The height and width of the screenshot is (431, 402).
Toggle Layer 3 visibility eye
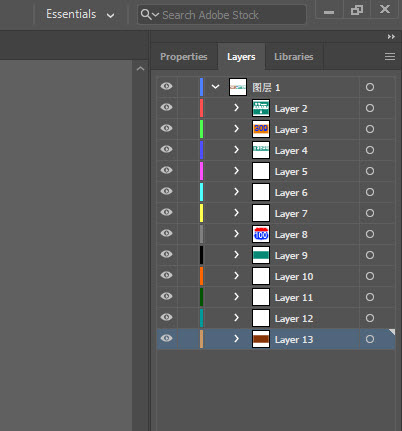[166, 128]
